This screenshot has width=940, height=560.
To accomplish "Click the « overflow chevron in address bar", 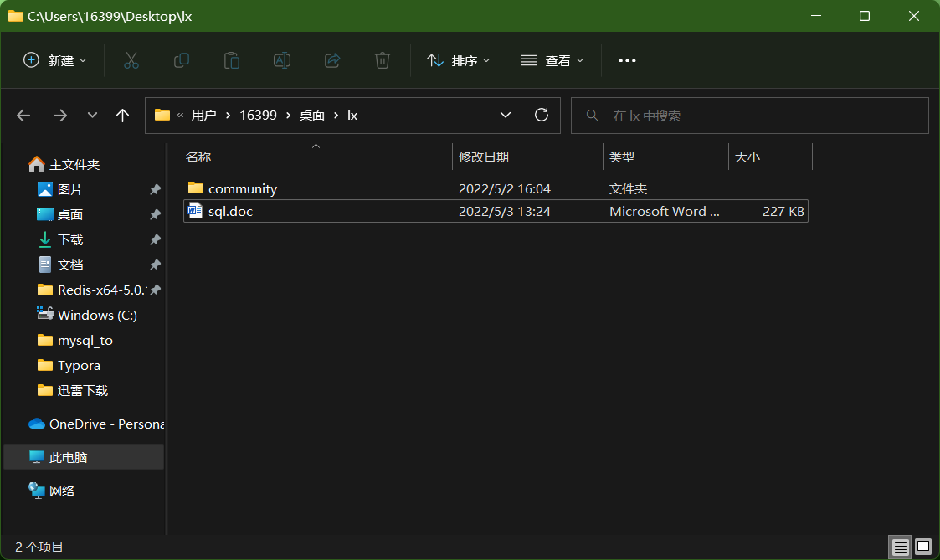I will tap(180, 116).
